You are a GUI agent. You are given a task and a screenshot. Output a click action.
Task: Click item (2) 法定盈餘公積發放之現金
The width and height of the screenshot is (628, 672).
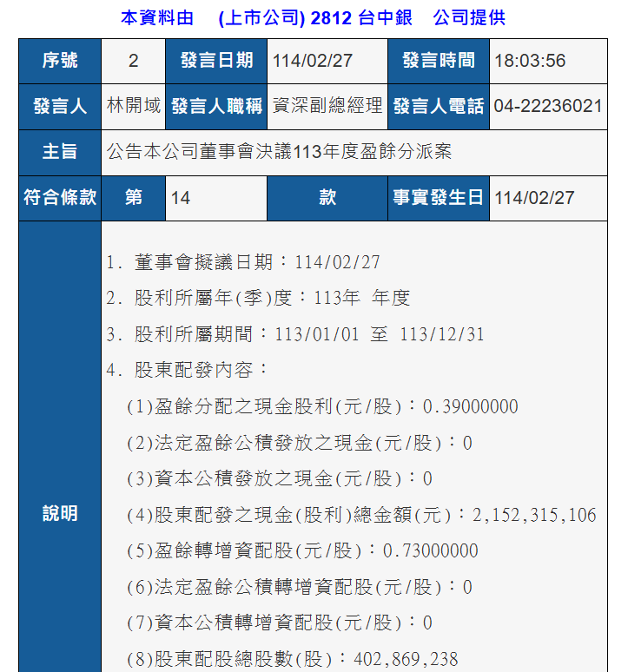[x=300, y=443]
